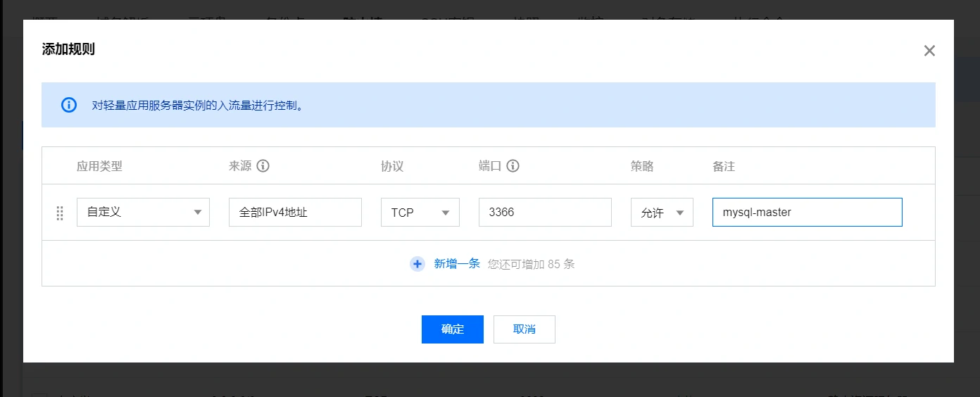Click the 新增一条 link
Image resolution: width=980 pixels, height=397 pixels.
coord(457,264)
